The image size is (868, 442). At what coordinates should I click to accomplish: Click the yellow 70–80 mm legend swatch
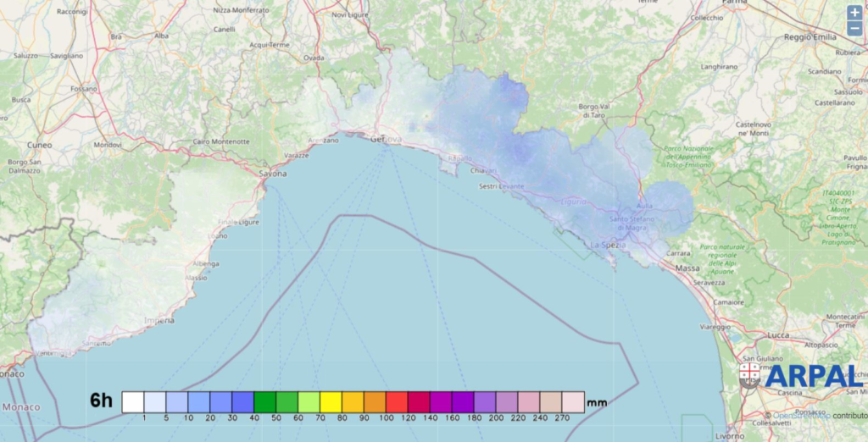point(331,401)
